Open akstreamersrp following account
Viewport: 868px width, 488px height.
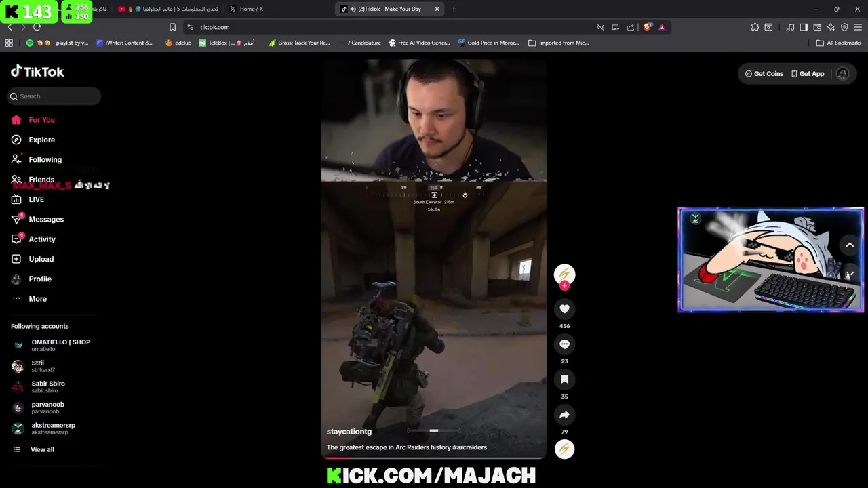pyautogui.click(x=43, y=428)
